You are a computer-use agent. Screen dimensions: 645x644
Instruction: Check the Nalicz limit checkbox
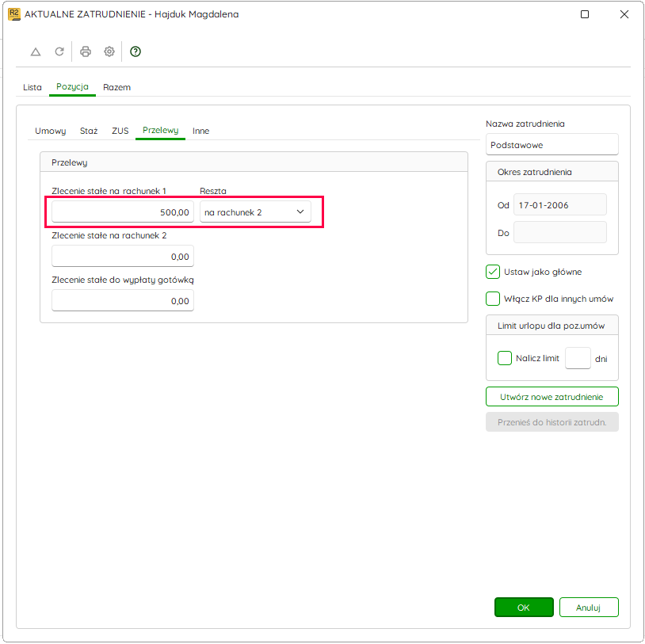tap(505, 358)
